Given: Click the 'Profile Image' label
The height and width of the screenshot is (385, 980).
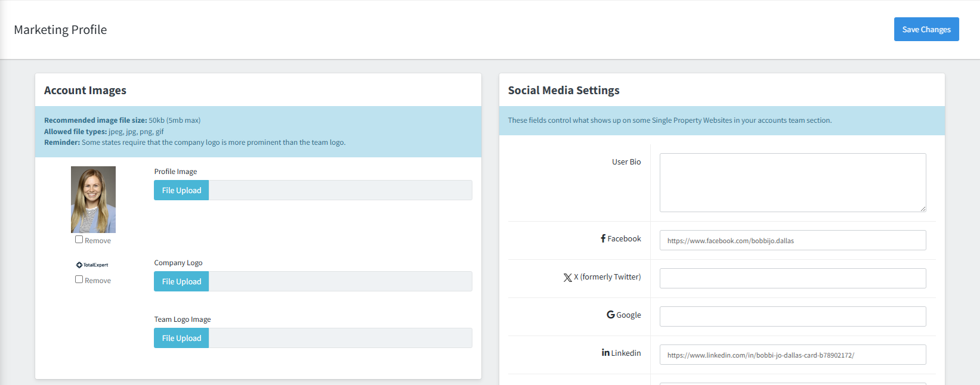Looking at the screenshot, I should [175, 172].
